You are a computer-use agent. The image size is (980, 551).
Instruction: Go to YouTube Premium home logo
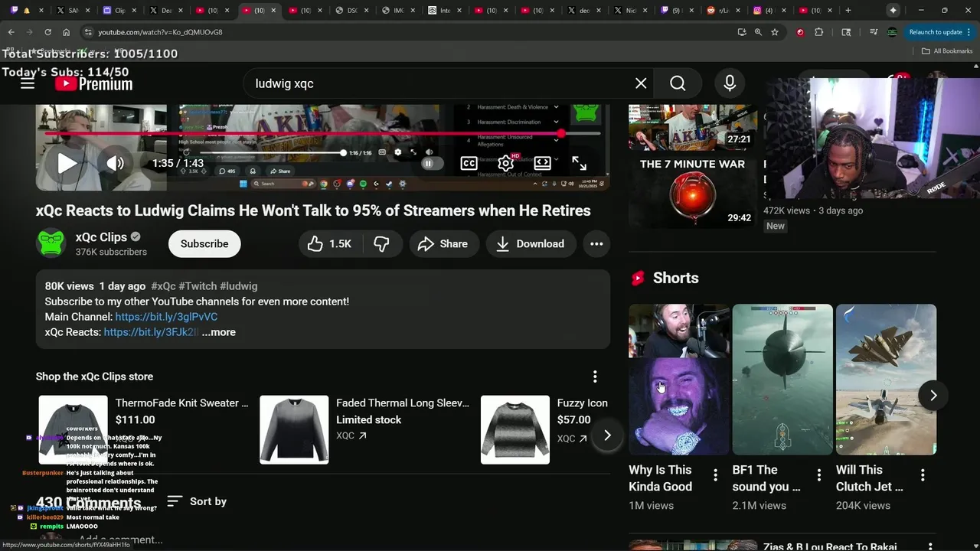pyautogui.click(x=93, y=83)
